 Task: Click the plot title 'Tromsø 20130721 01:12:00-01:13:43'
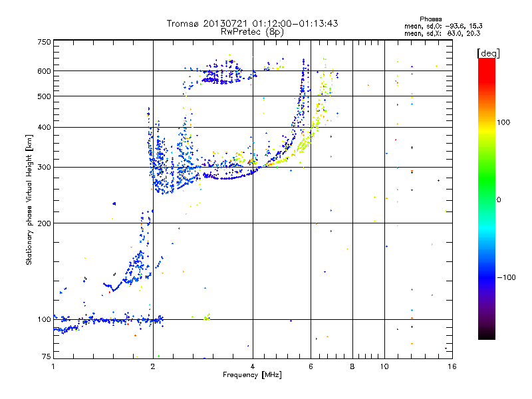pyautogui.click(x=252, y=23)
